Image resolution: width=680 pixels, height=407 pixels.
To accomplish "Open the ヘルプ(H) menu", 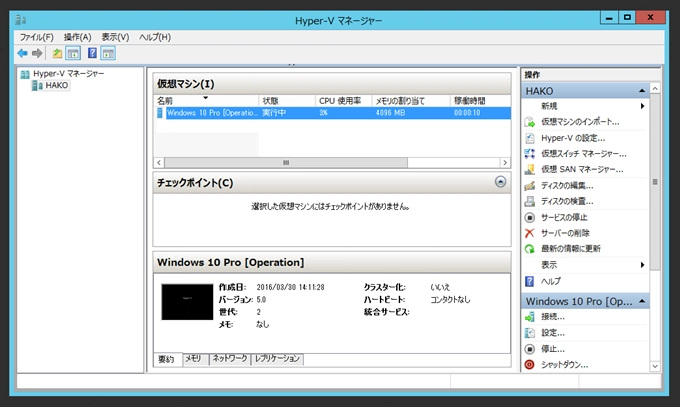I will point(155,37).
